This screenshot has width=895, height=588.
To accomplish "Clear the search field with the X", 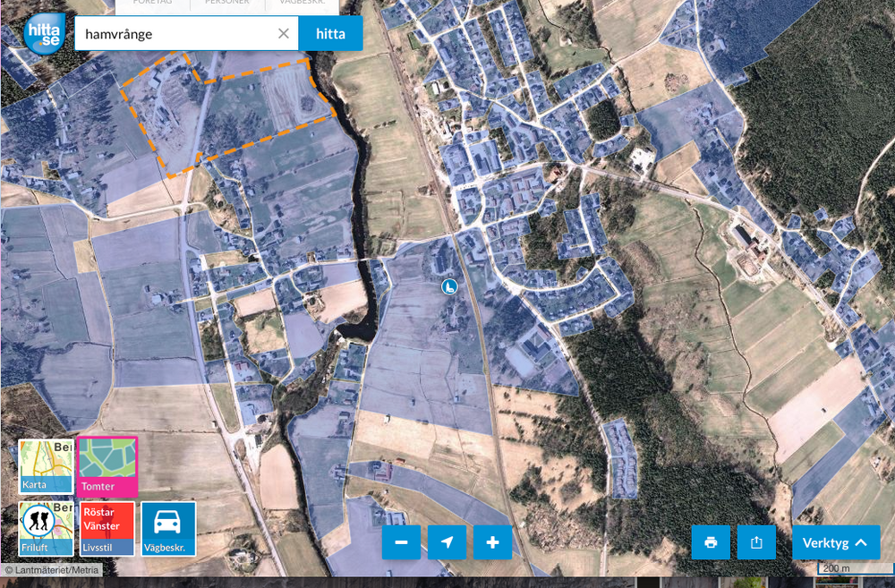I will coord(284,34).
